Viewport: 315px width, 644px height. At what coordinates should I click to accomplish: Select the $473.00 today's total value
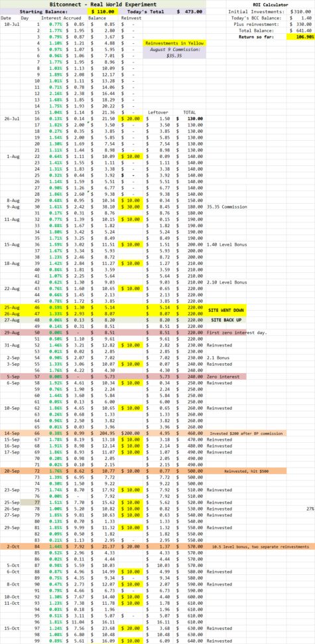pos(189,12)
